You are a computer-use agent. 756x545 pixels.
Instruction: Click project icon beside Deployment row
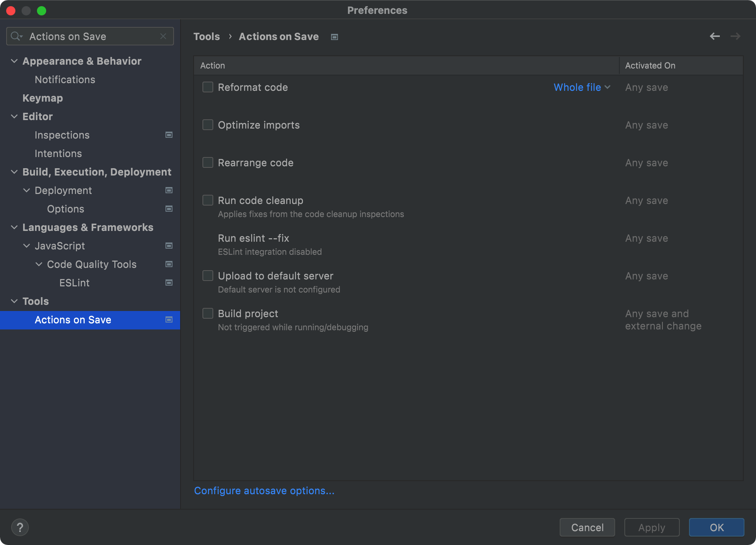point(169,190)
